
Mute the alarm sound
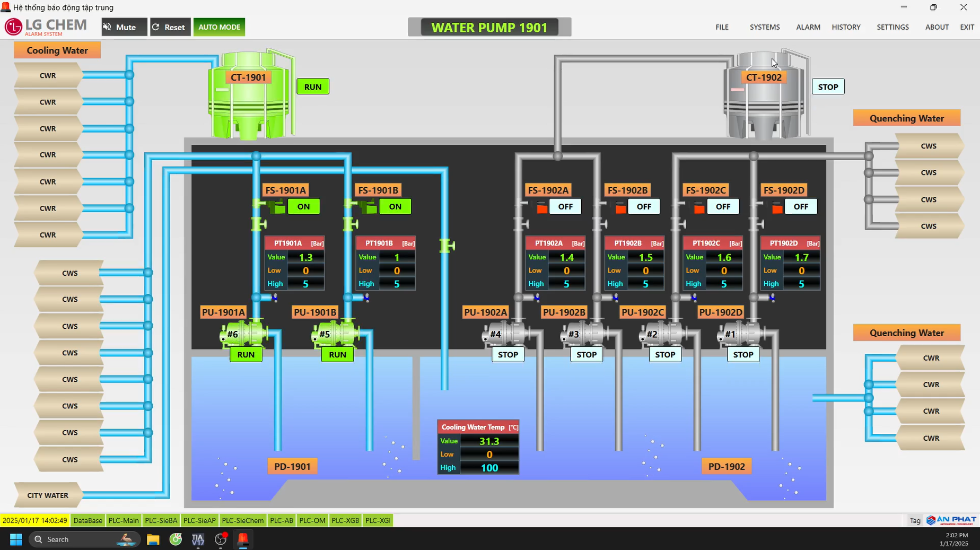click(124, 27)
